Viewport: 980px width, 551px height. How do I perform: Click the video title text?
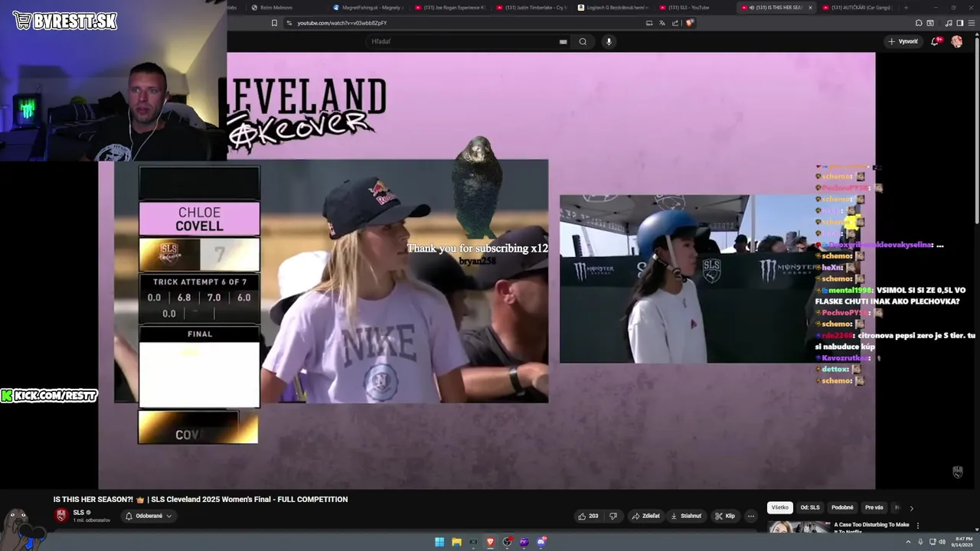201,500
